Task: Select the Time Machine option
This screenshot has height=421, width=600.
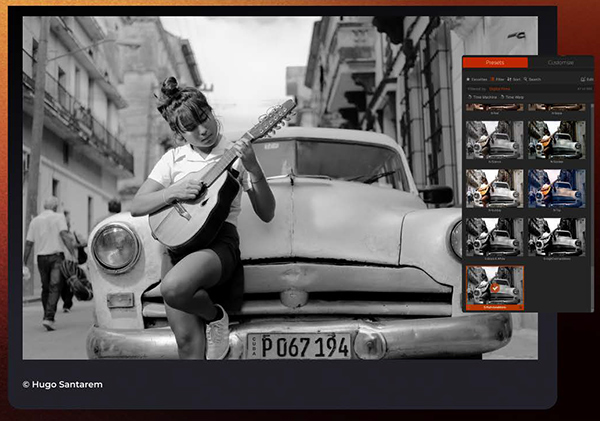Action: [484, 96]
